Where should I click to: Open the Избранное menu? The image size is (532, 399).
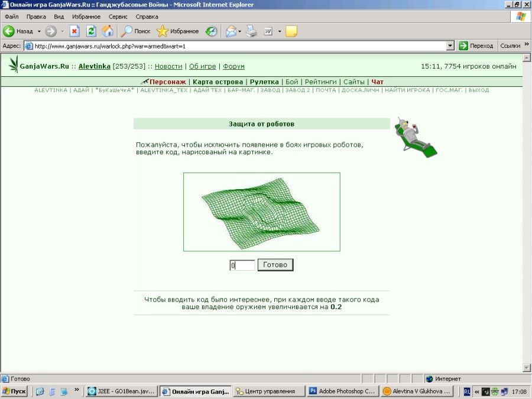tap(86, 17)
